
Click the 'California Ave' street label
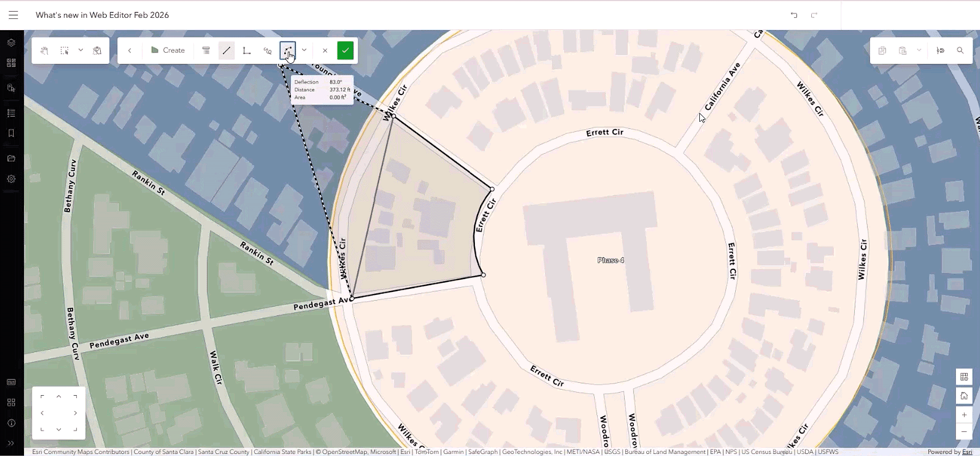click(722, 87)
